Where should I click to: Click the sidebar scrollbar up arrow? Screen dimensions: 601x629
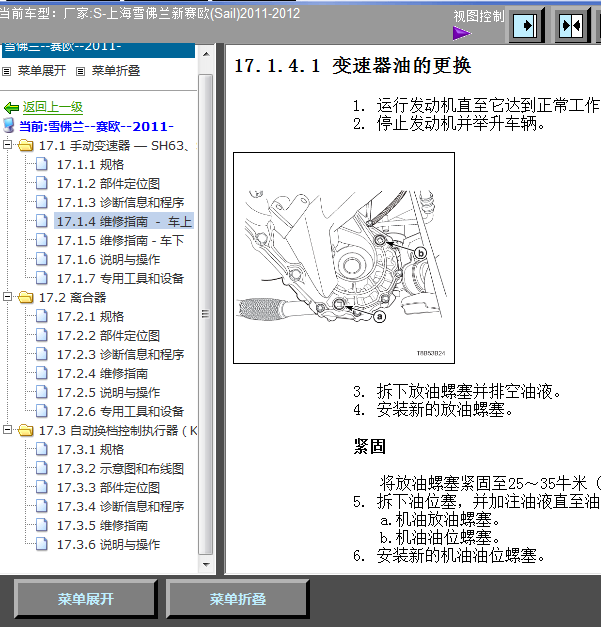pos(206,54)
